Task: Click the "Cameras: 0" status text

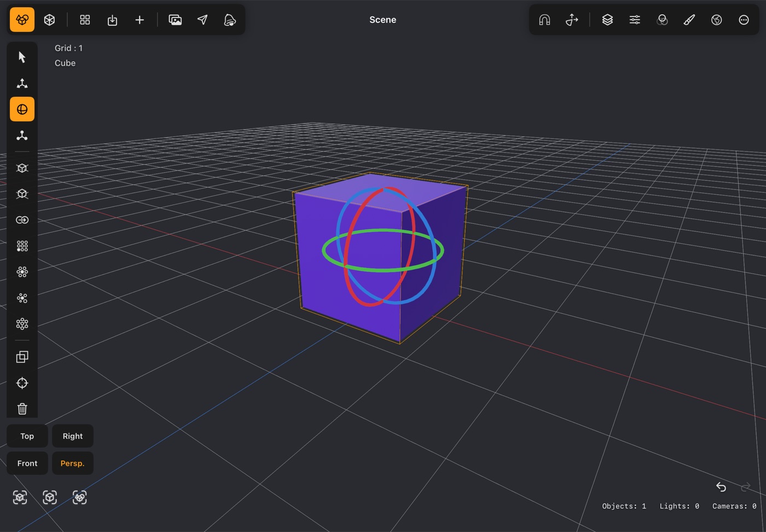Action: [x=734, y=506]
